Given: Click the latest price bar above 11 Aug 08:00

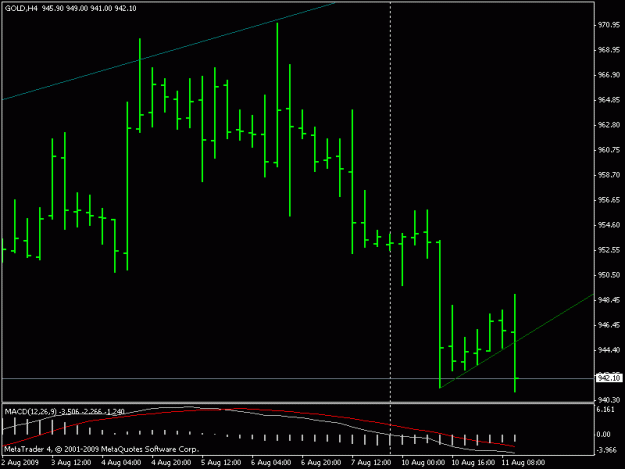Looking at the screenshot, I should (515, 343).
